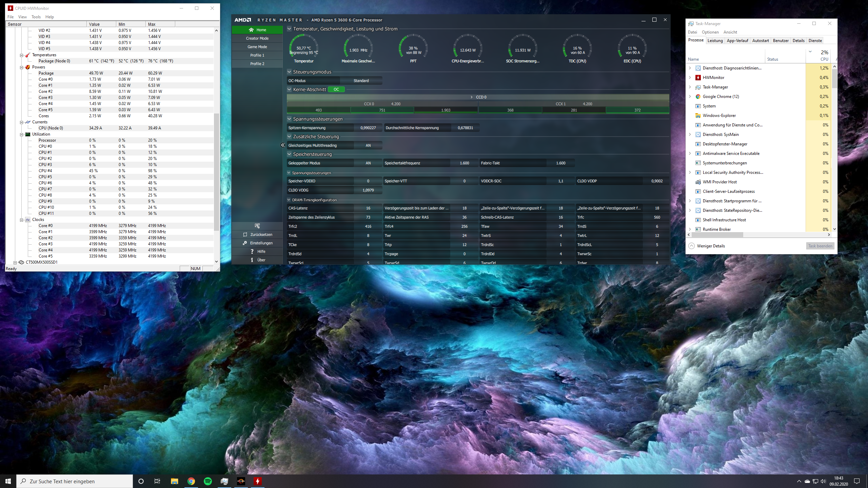Image resolution: width=868 pixels, height=488 pixels.
Task: Switch to the Leistung tab in Task-Manager
Action: [x=715, y=41]
